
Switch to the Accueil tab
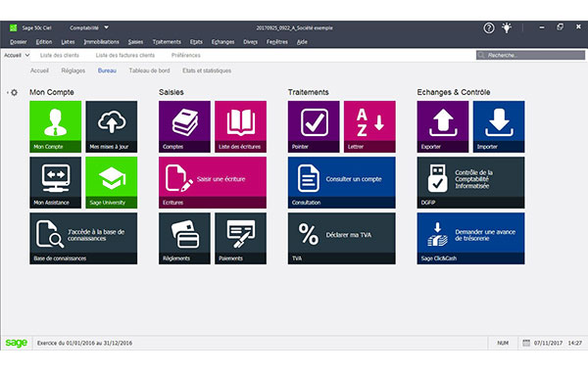click(39, 70)
